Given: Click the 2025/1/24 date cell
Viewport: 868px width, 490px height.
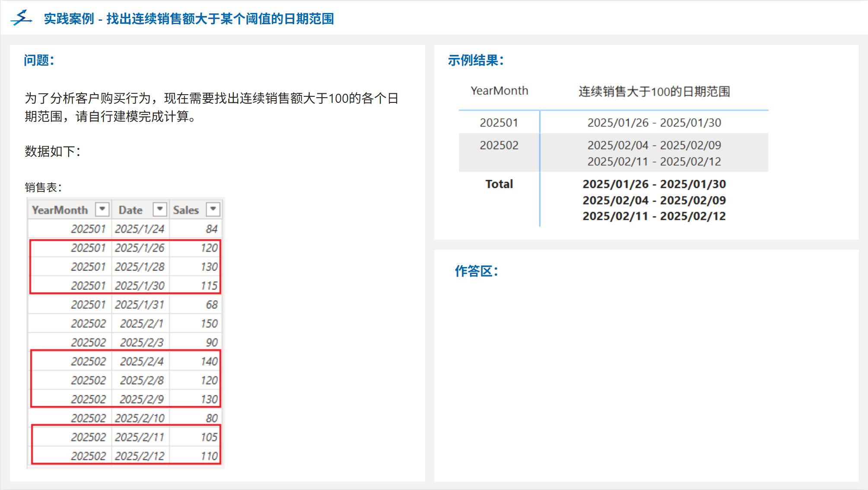Looking at the screenshot, I should 140,229.
